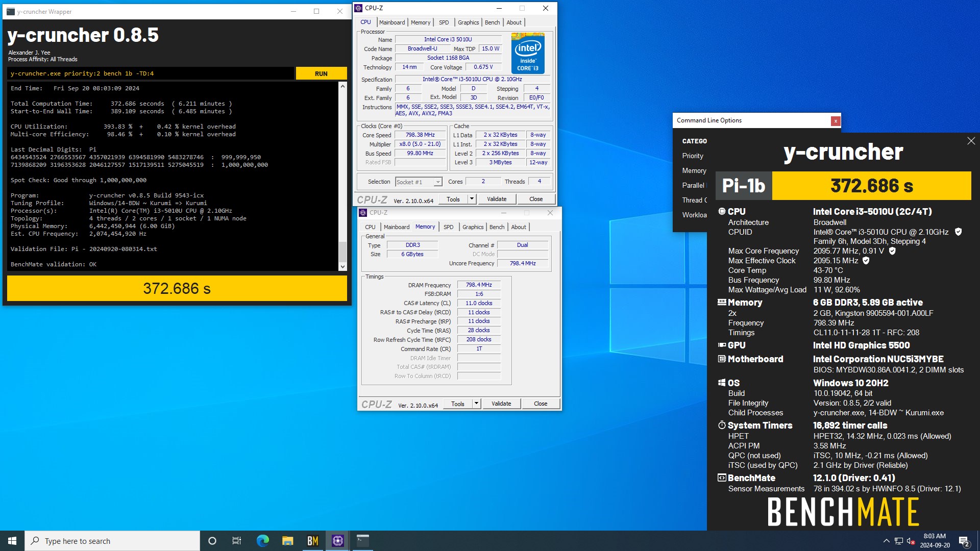Click CPU-Z app icon in lower window title bar
980x551 pixels.
363,213
